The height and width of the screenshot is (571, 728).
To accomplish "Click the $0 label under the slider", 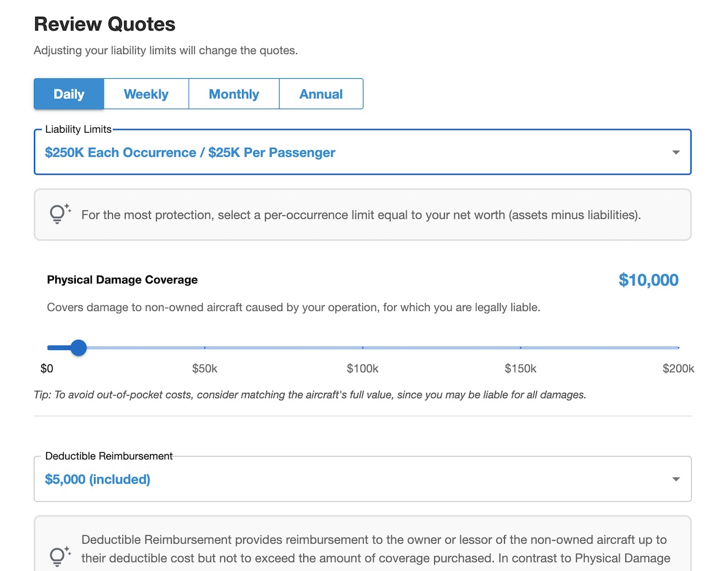I will point(47,369).
